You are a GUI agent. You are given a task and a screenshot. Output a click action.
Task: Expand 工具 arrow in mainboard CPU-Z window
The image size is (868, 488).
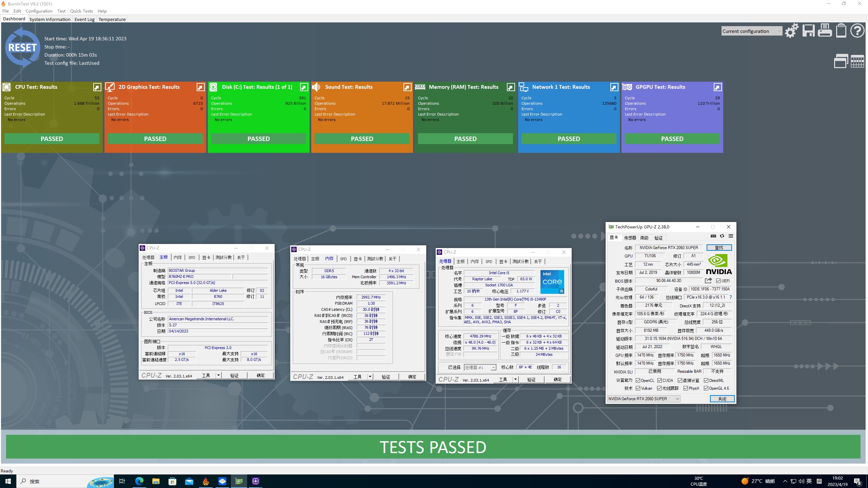click(219, 375)
